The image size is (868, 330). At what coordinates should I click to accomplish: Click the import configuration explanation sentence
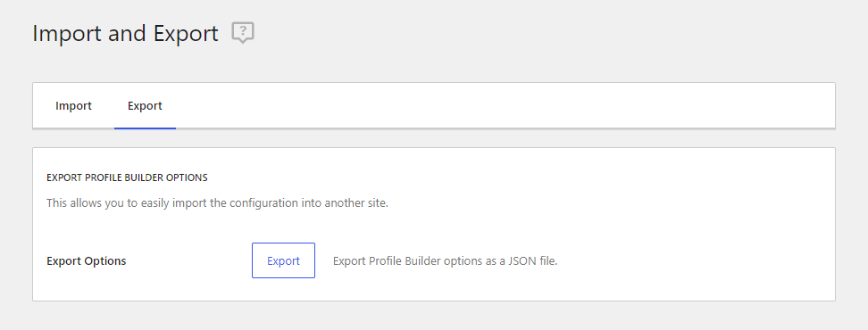click(x=218, y=202)
